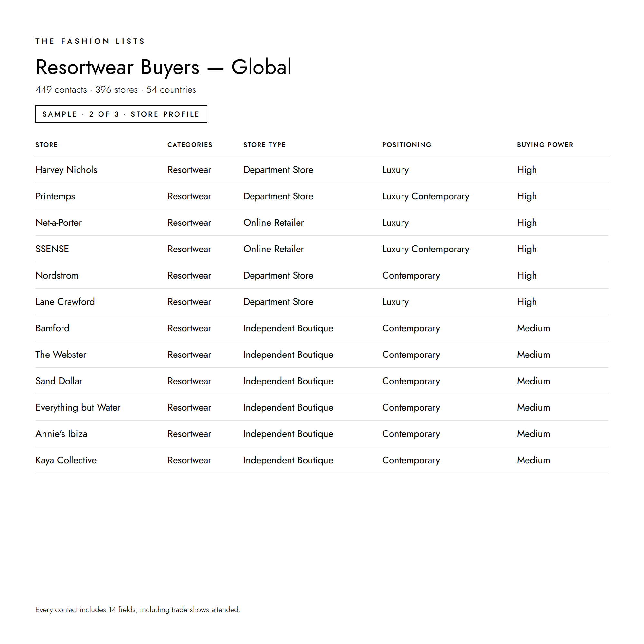This screenshot has height=644, width=644.
Task: Click the 'Resortwear Buyers — Global' title
Action: [163, 67]
